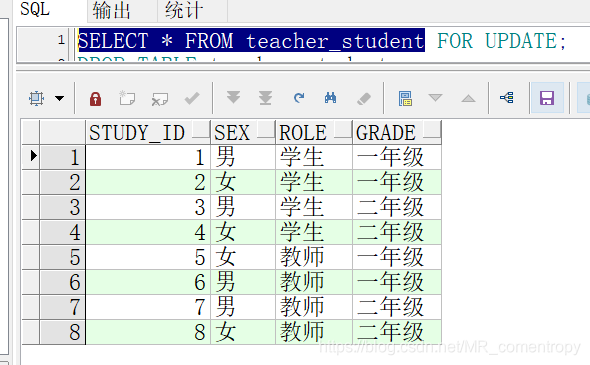This screenshot has width=590, height=365.
Task: Switch to the SQL tab
Action: 35,9
